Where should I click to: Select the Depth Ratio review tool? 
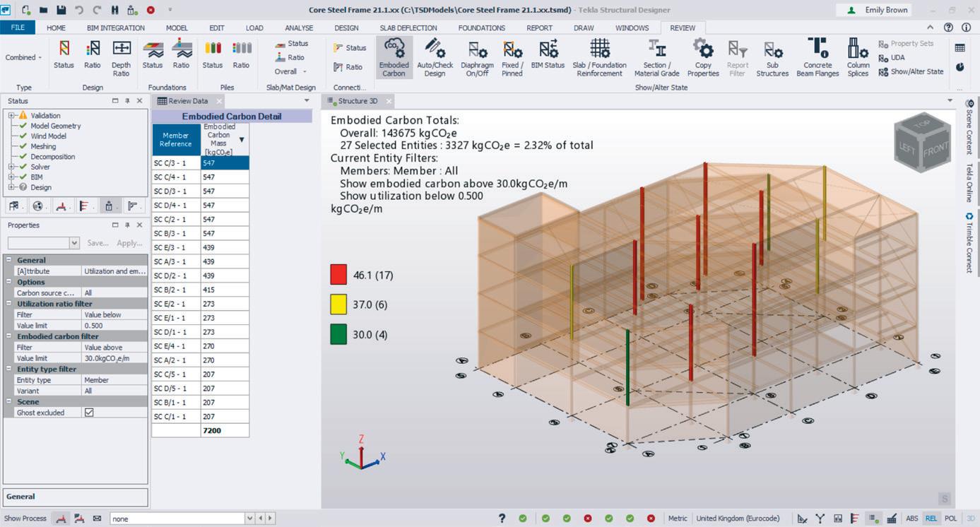point(122,58)
